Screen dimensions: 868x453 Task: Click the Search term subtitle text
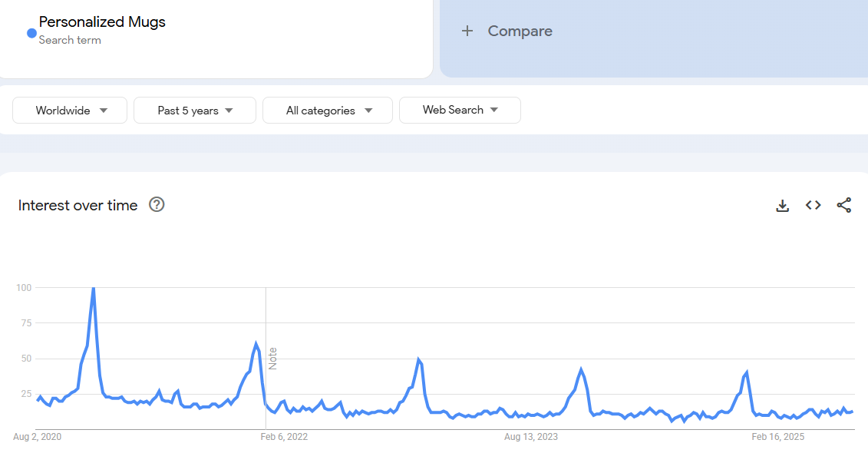pyautogui.click(x=70, y=40)
